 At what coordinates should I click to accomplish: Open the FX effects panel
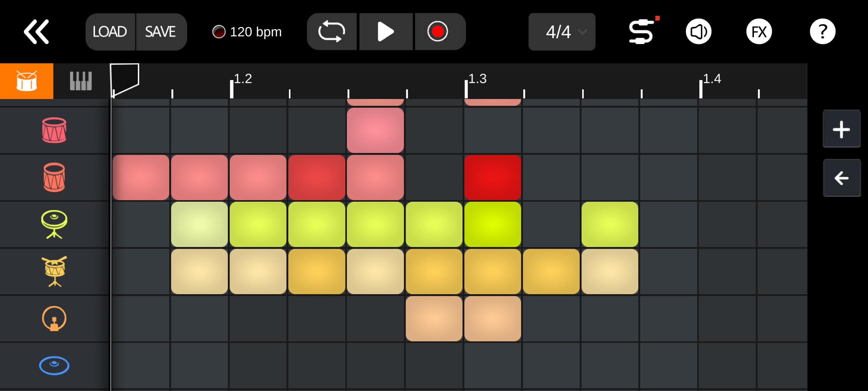[x=759, y=32]
